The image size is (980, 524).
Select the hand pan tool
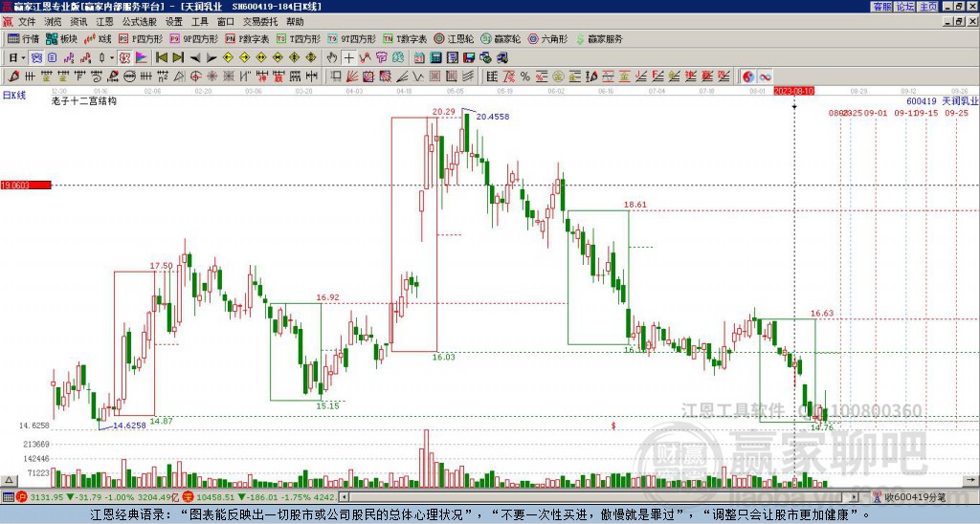(332, 58)
